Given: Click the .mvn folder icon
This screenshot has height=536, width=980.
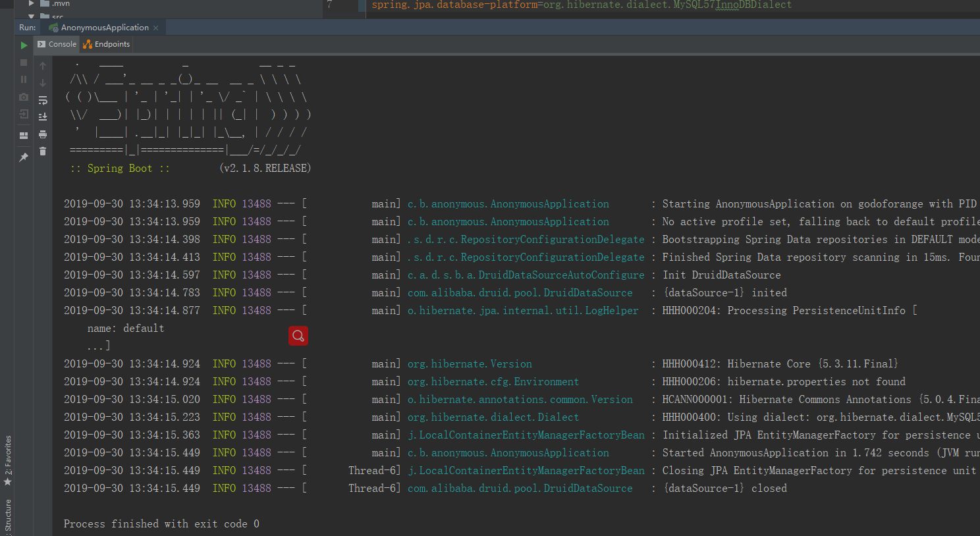Looking at the screenshot, I should point(45,3).
